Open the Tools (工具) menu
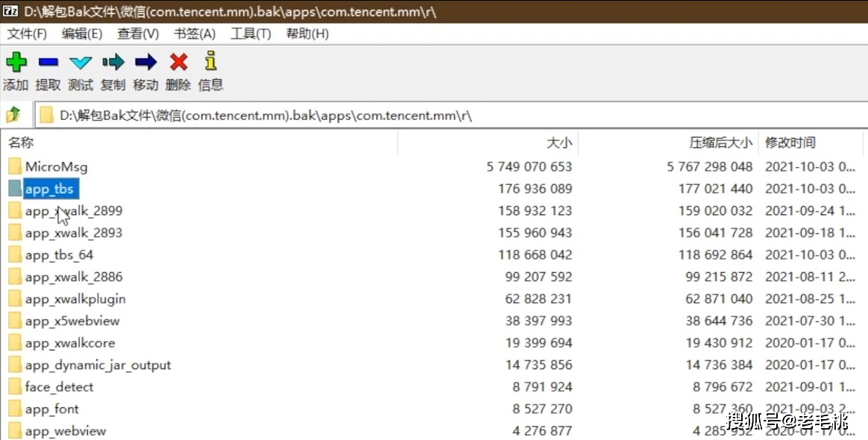868x440 pixels. pyautogui.click(x=251, y=34)
